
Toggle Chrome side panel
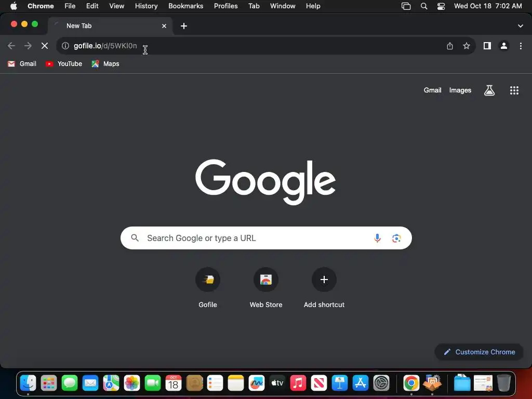point(487,46)
